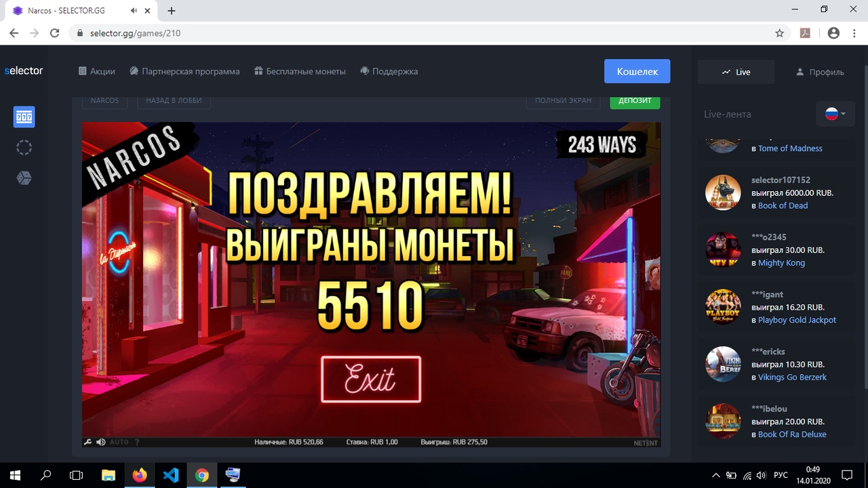Open Windows Task View
The height and width of the screenshot is (488, 868).
pos(77,475)
